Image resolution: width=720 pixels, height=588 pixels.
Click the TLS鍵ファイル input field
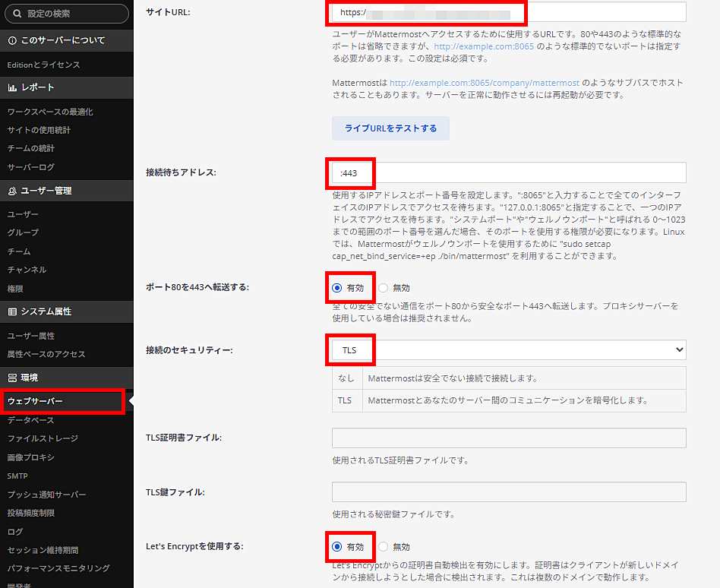[509, 492]
